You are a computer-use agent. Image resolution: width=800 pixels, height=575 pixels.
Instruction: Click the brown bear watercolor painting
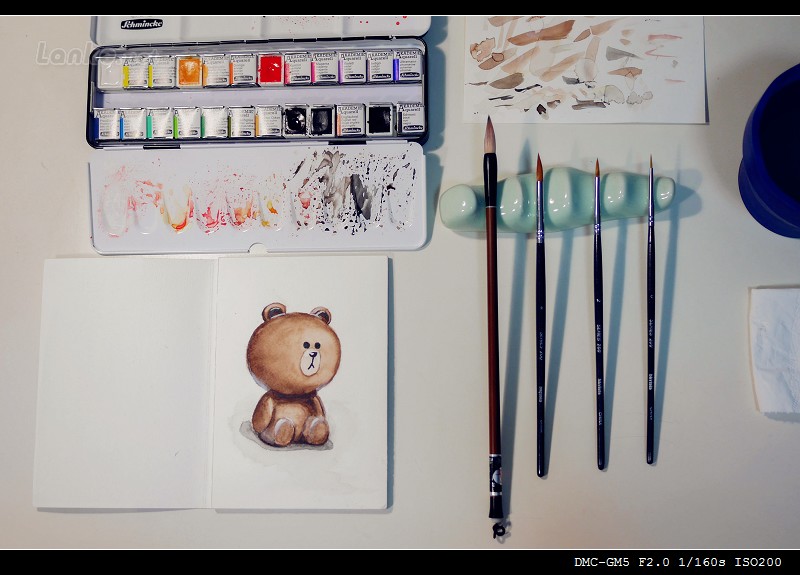(x=291, y=376)
